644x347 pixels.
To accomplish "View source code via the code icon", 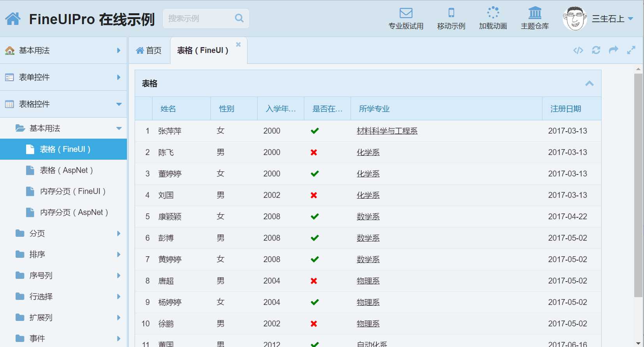I will click(x=578, y=50).
